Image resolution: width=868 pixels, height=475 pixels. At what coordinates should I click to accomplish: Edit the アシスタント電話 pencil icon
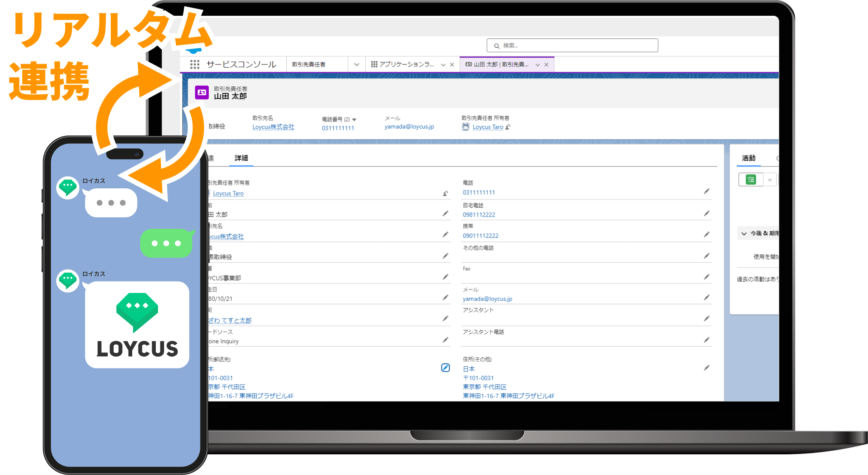tap(707, 340)
